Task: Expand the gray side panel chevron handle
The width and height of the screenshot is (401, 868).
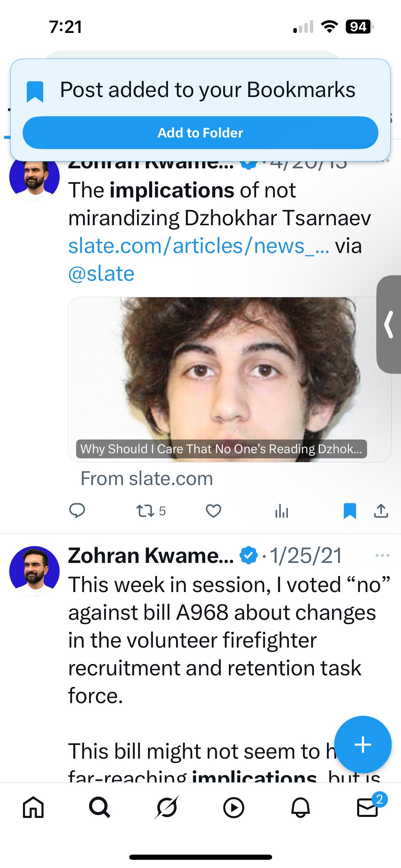Action: pyautogui.click(x=389, y=324)
